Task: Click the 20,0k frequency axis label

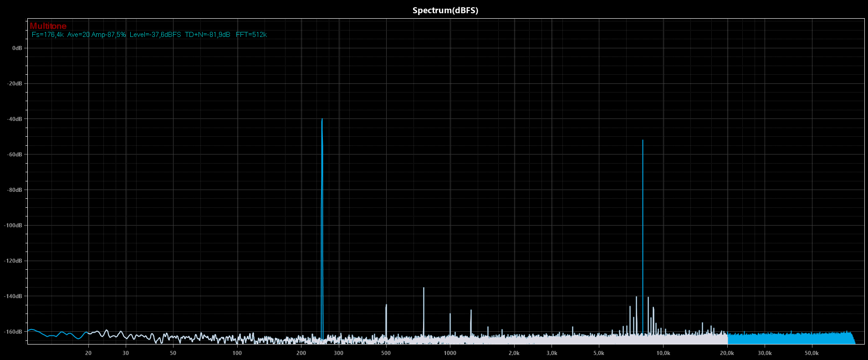Action: point(727,353)
